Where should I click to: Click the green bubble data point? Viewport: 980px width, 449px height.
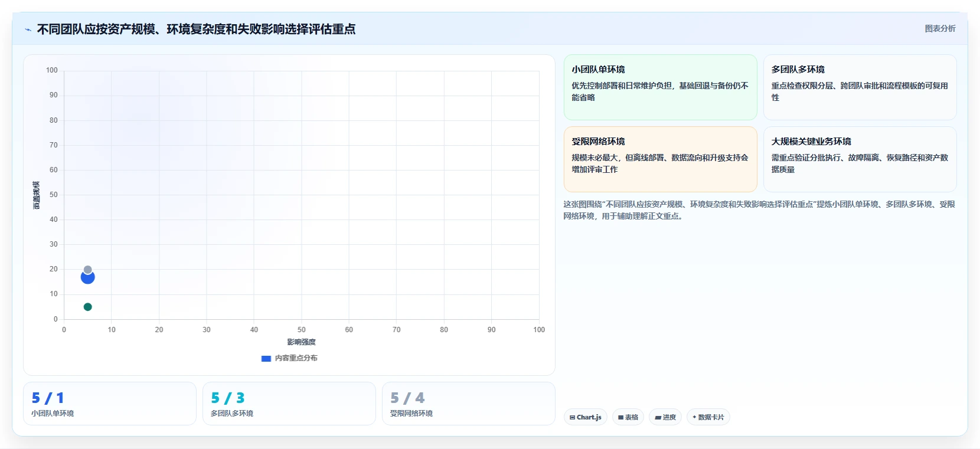coord(88,307)
